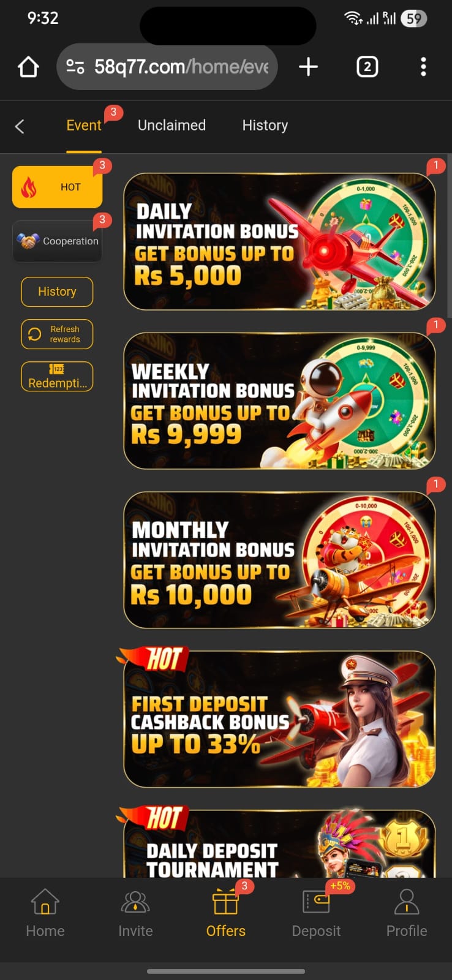Open the Daily Invitation Bonus banner

coord(280,241)
